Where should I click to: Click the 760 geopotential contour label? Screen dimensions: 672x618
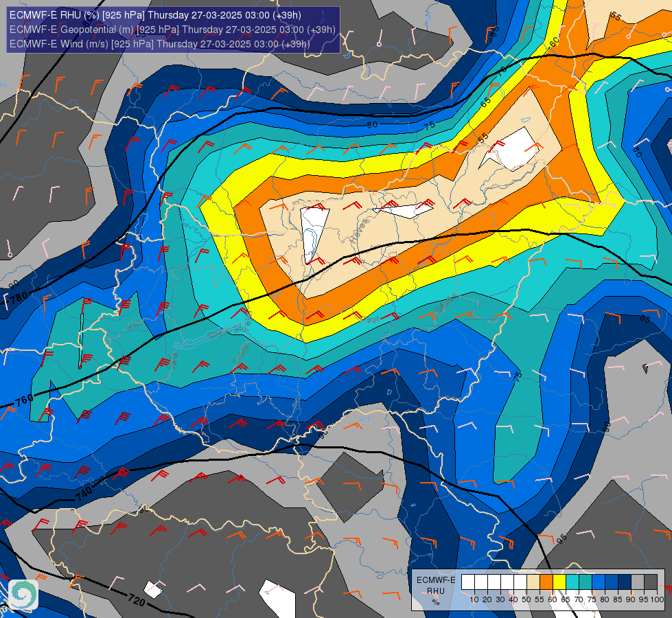[x=25, y=400]
